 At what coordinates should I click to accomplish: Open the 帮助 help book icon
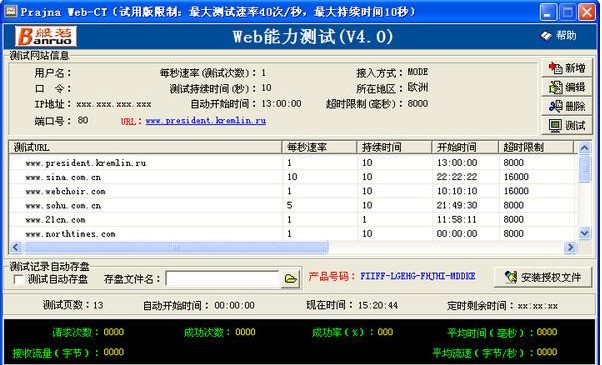(x=546, y=36)
